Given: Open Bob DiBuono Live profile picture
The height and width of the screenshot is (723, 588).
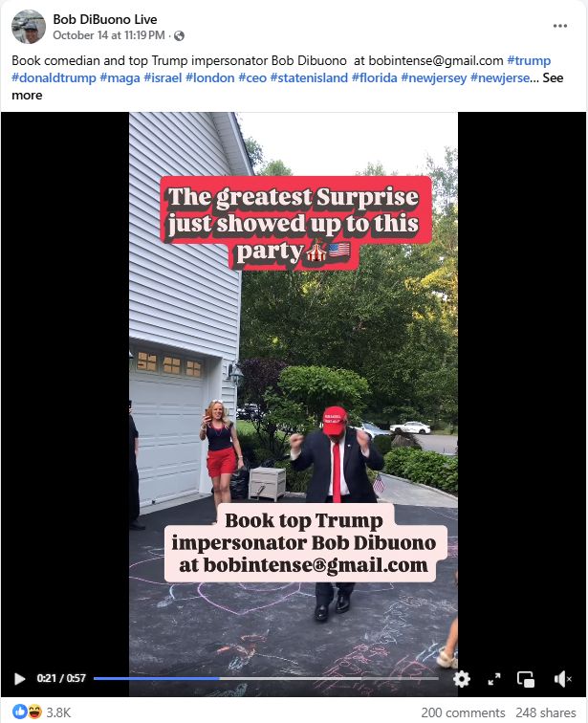Looking at the screenshot, I should tap(29, 27).
